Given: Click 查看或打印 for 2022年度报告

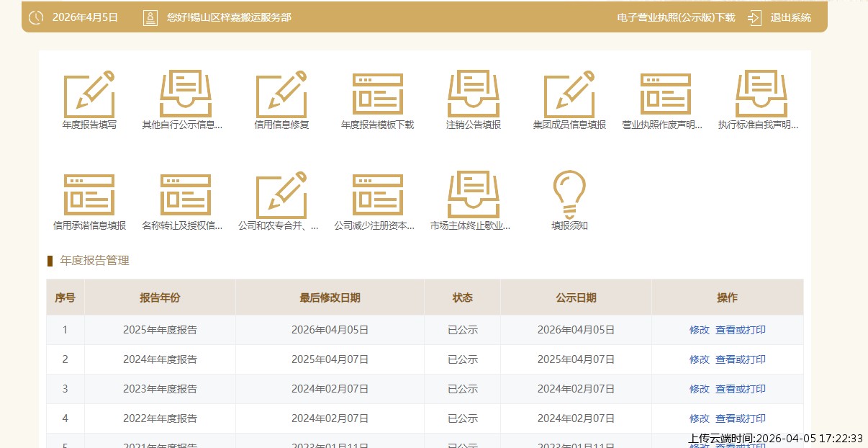Looking at the screenshot, I should 740,418.
